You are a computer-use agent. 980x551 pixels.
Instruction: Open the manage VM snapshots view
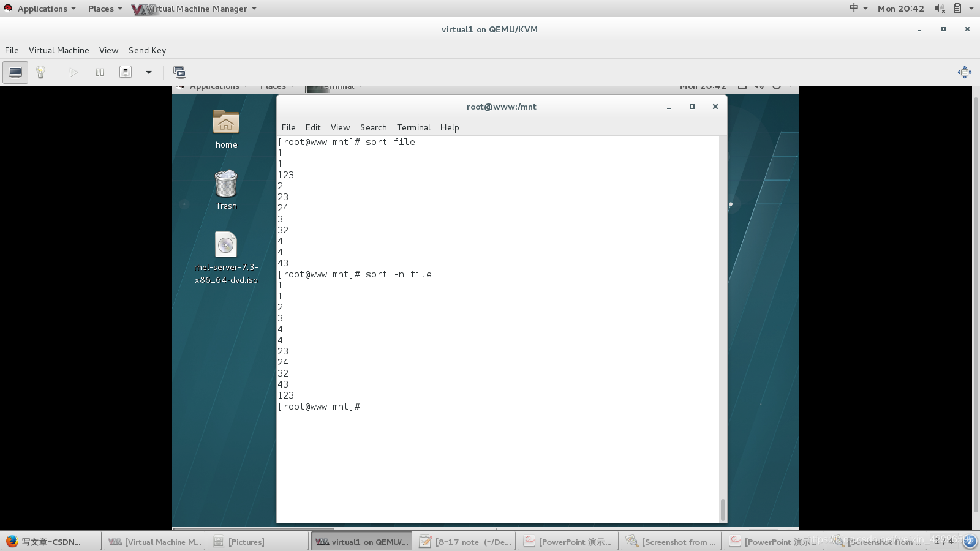pos(179,72)
